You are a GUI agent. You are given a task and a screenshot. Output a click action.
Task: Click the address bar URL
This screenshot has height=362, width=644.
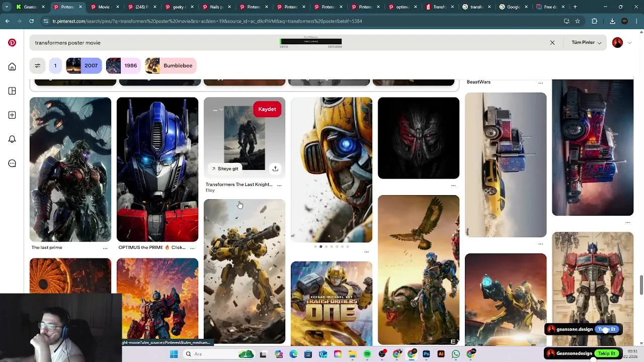point(207,21)
